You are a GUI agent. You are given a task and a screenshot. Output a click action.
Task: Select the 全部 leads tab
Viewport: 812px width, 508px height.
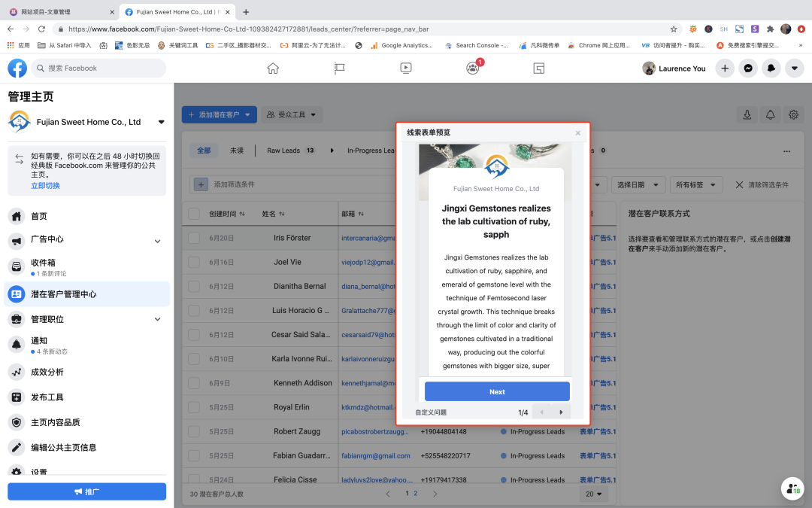tap(204, 151)
